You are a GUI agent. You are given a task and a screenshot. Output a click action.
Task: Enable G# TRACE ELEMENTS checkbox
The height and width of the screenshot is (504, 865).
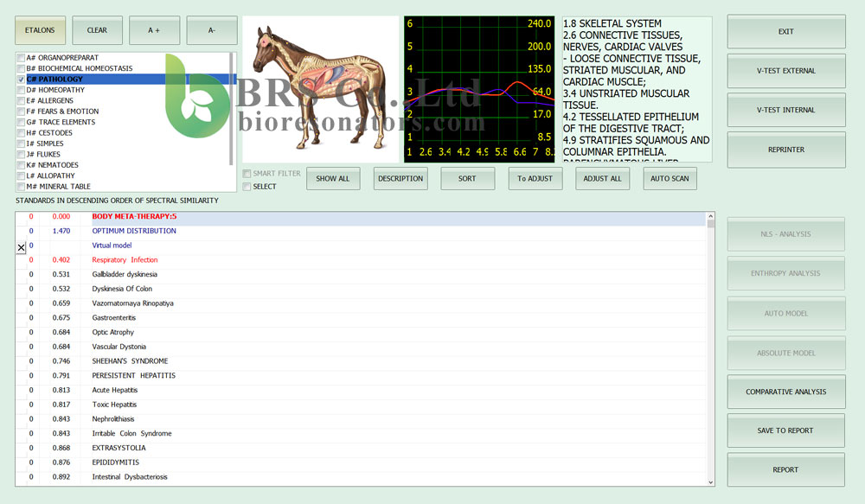click(x=21, y=123)
